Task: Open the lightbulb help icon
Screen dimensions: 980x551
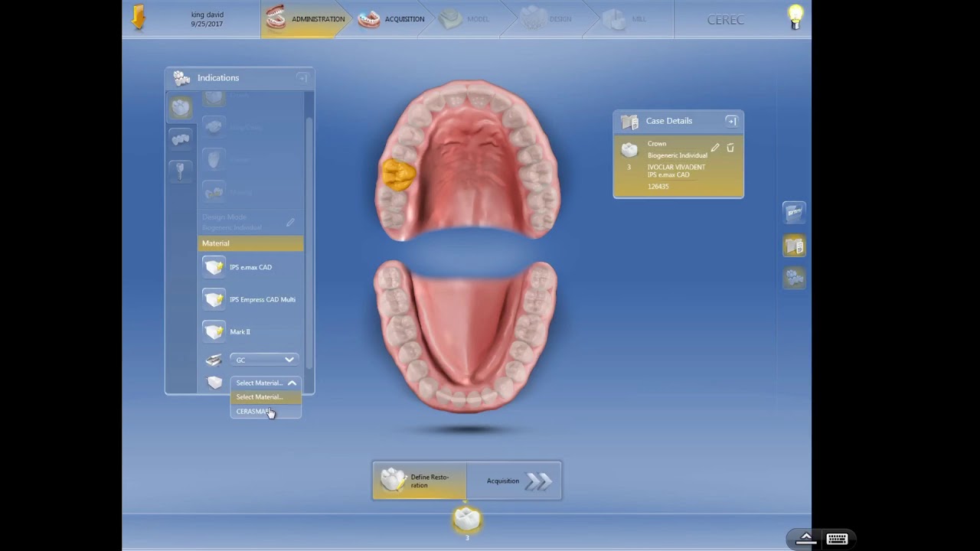Action: click(795, 17)
